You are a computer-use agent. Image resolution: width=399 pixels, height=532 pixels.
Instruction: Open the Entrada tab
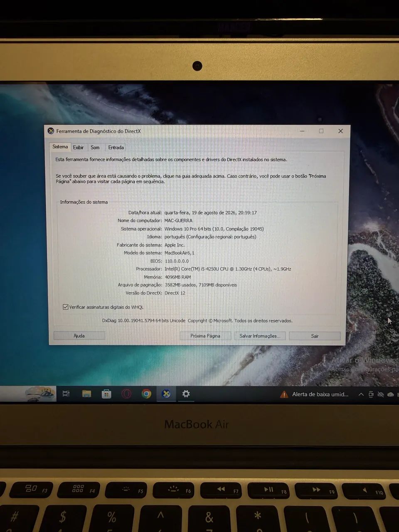(x=116, y=148)
